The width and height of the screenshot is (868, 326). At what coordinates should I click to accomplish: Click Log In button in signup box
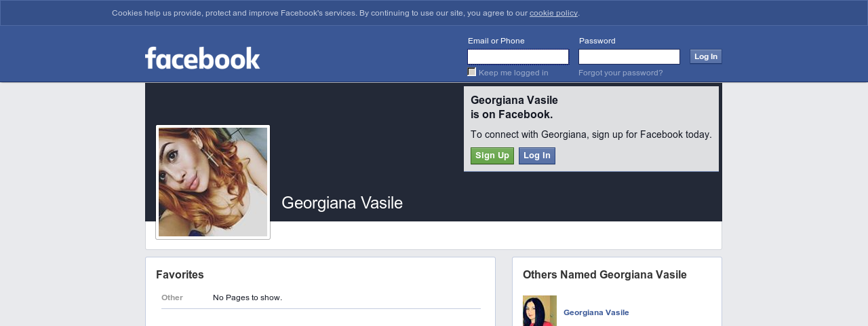pos(537,156)
